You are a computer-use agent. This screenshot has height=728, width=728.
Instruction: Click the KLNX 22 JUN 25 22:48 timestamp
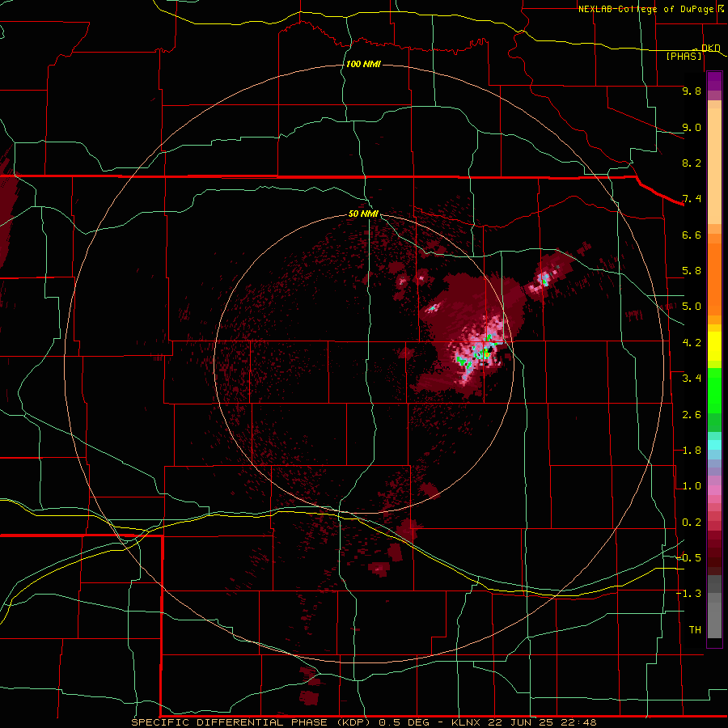click(x=523, y=722)
